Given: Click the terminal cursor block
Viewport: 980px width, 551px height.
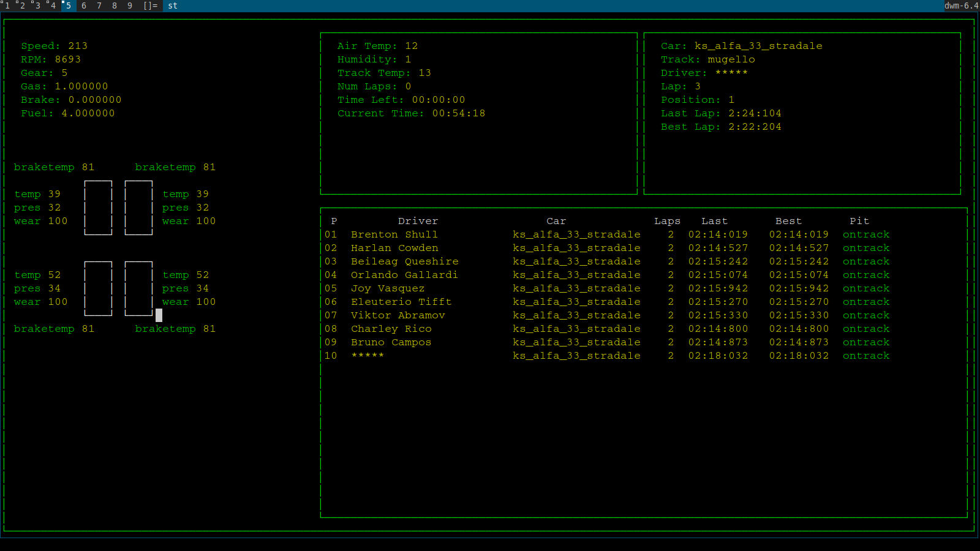Looking at the screenshot, I should coord(159,315).
